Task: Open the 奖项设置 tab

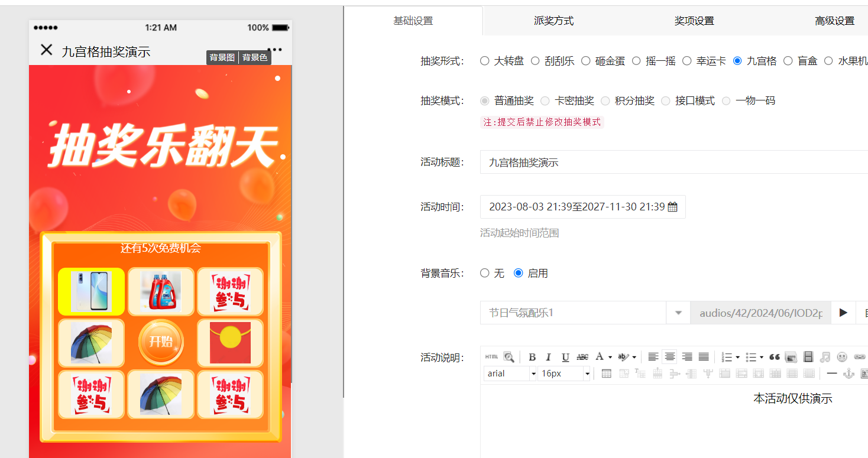Action: pos(694,21)
